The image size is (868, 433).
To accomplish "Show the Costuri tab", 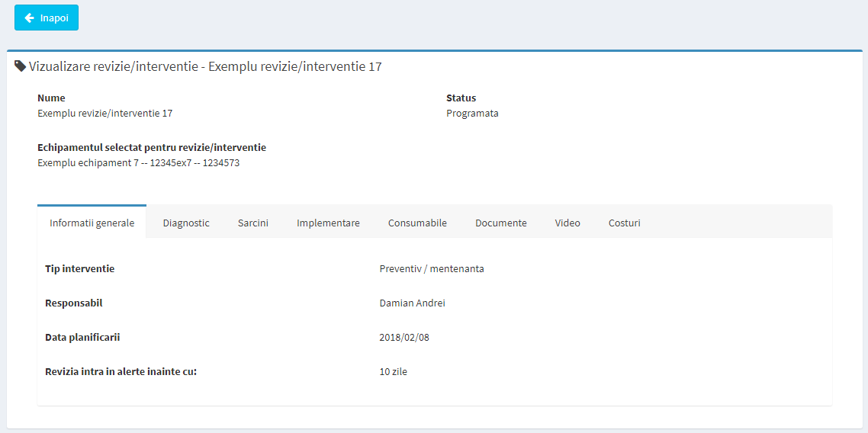I will (x=625, y=223).
